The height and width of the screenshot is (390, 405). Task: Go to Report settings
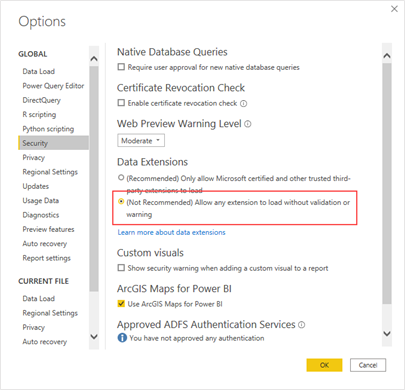click(x=47, y=258)
